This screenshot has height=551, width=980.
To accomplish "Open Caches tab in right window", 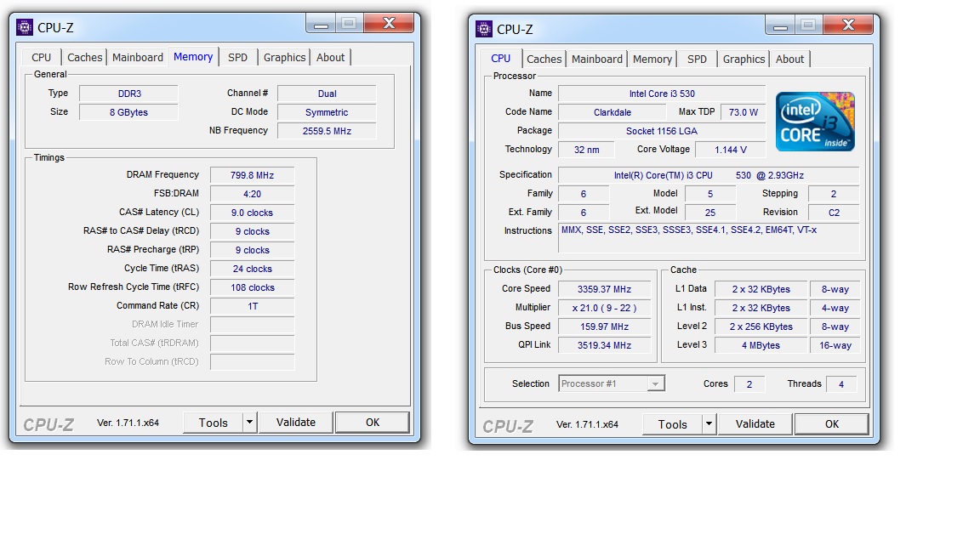I will coord(544,60).
